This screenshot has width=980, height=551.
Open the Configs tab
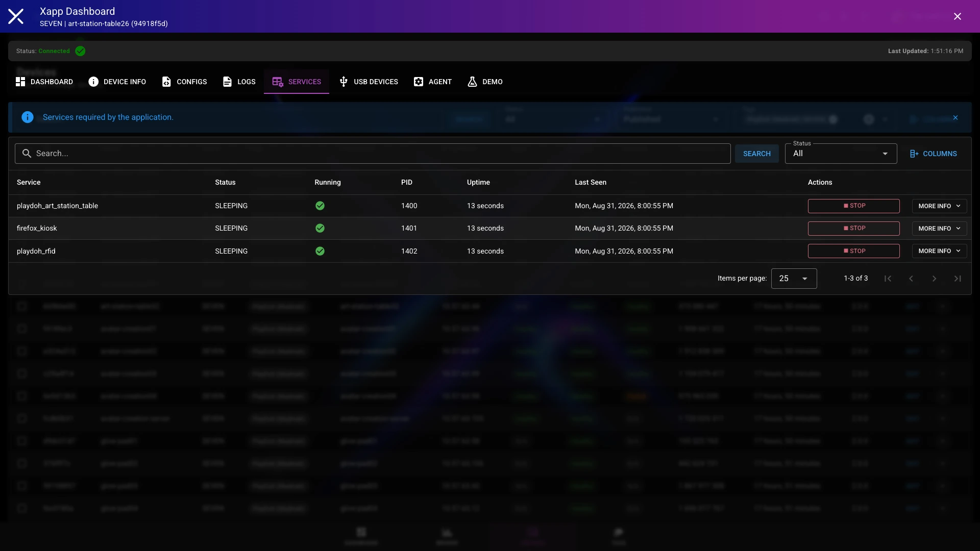[x=184, y=82]
